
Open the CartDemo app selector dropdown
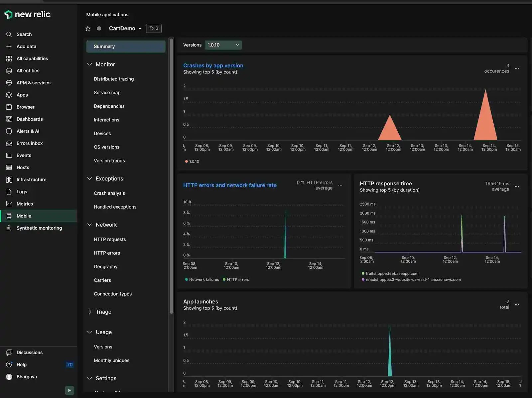click(125, 29)
